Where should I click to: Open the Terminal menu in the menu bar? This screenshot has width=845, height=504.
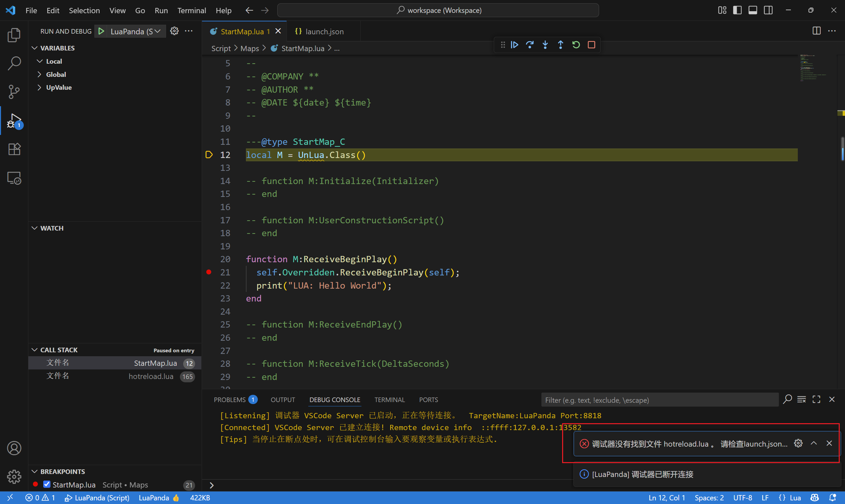click(x=191, y=11)
